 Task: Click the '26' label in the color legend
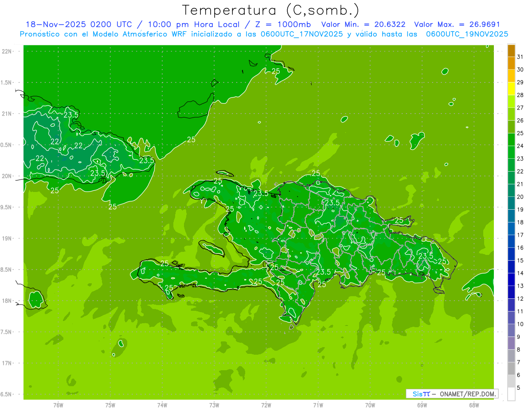point(520,121)
